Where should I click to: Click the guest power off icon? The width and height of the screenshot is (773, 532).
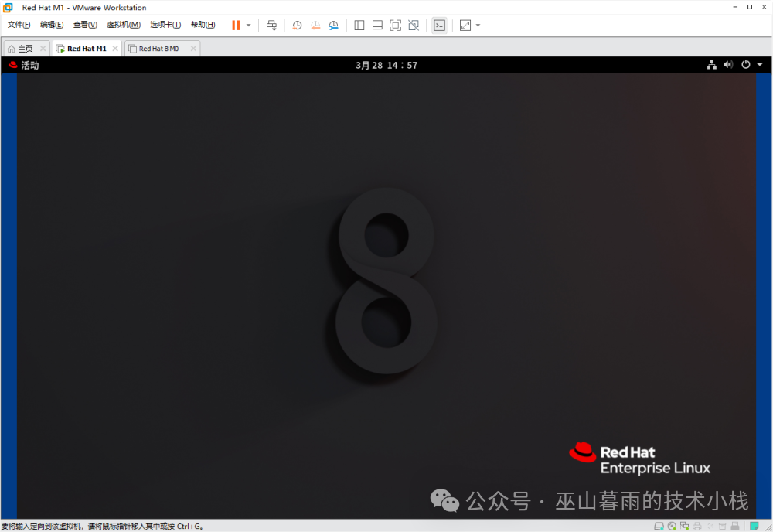pos(745,65)
